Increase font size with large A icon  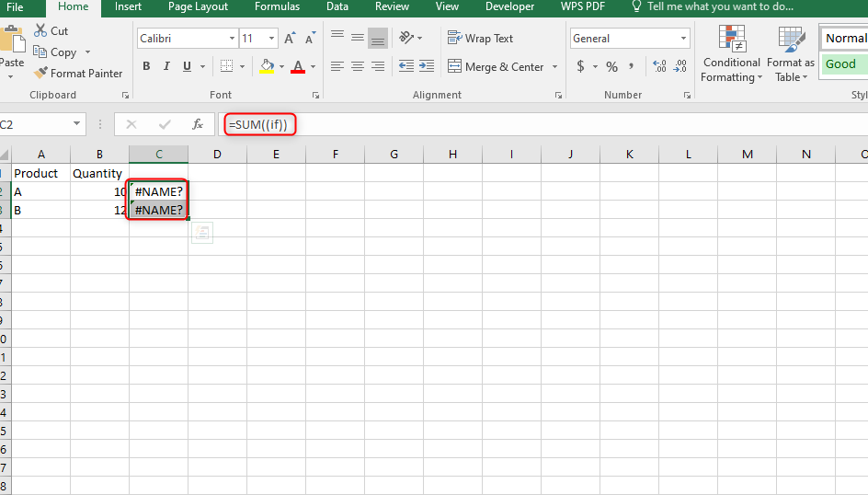[x=290, y=39]
